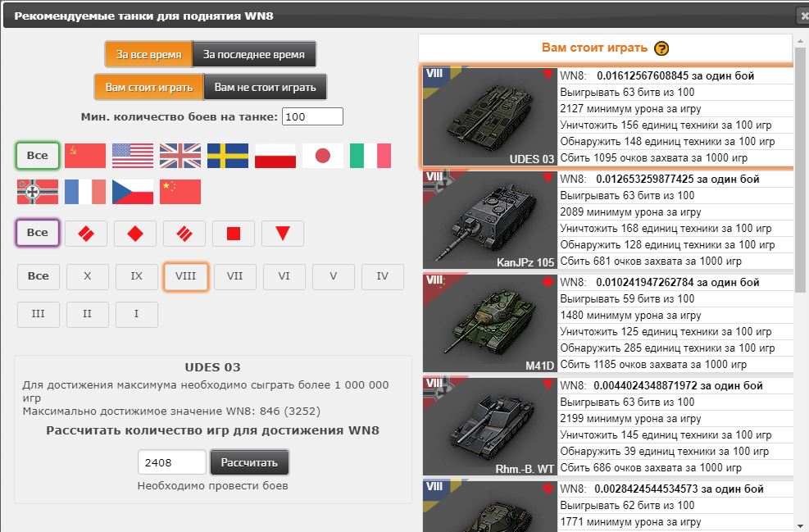Screen dimensions: 809x532
Task: Switch to the "За последнее время" tab
Action: [254, 54]
